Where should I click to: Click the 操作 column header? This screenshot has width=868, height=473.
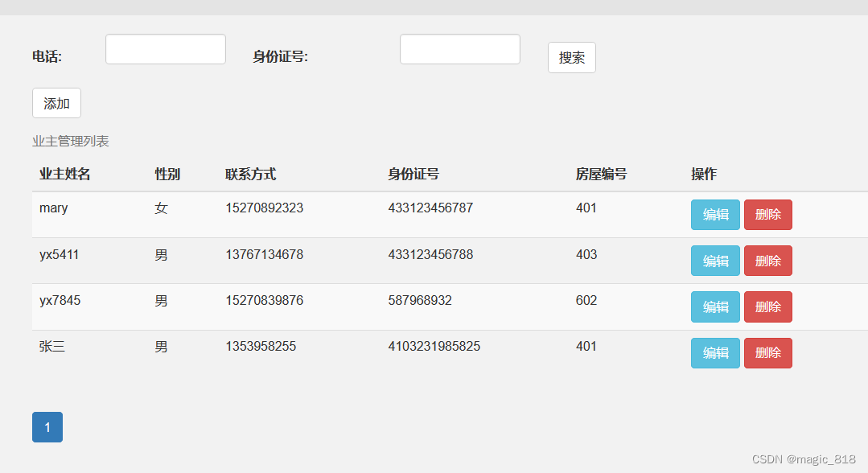[x=704, y=174]
